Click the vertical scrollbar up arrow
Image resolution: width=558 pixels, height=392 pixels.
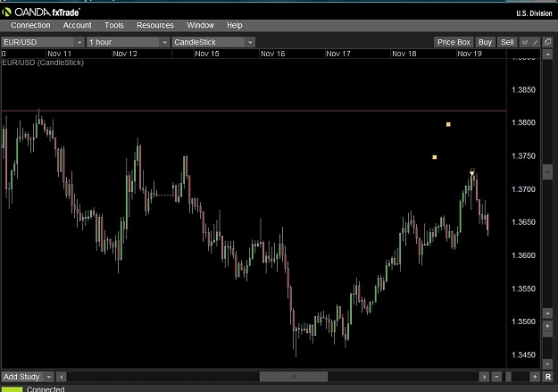point(547,54)
